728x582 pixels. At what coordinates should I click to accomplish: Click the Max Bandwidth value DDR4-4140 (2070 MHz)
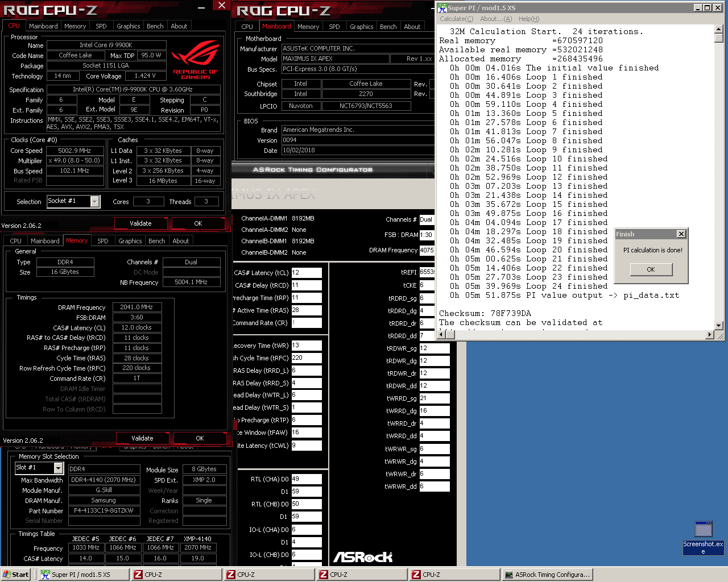[x=104, y=480]
